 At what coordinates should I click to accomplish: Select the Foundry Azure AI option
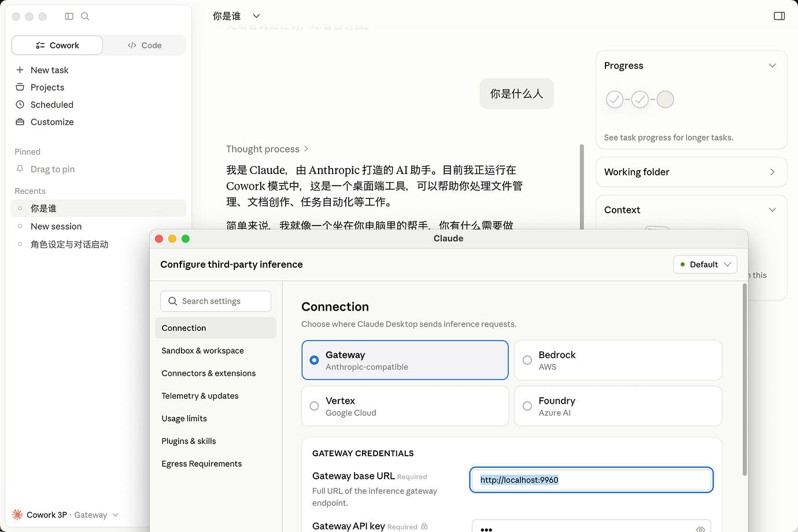pyautogui.click(x=618, y=406)
